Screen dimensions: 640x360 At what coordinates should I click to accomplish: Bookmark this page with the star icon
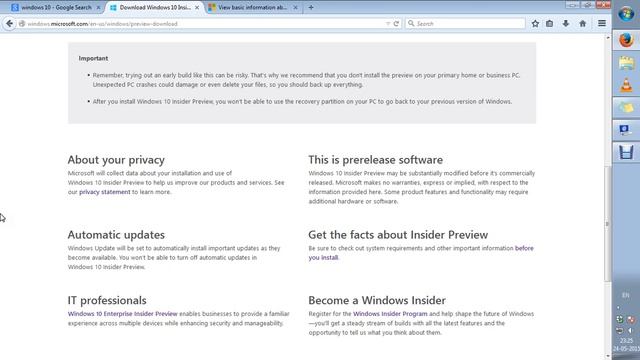pos(535,24)
